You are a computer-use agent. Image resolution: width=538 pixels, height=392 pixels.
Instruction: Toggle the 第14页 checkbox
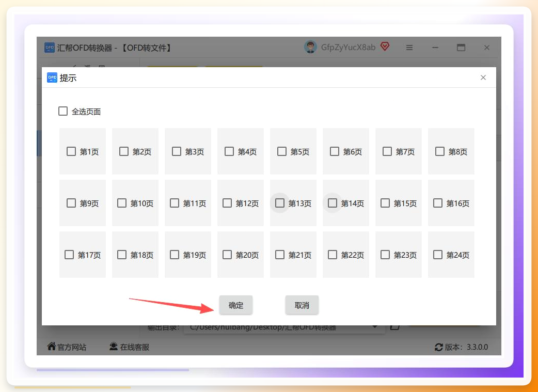pos(333,203)
